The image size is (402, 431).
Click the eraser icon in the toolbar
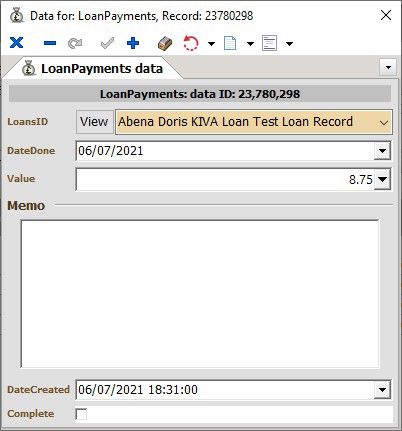[x=165, y=43]
